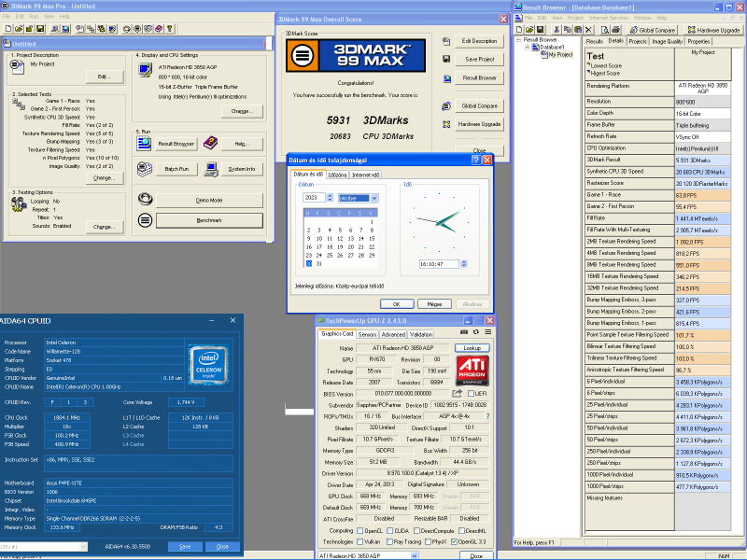Click the New document icon in Result Browser toolbar
This screenshot has height=560, width=747.
pyautogui.click(x=519, y=30)
